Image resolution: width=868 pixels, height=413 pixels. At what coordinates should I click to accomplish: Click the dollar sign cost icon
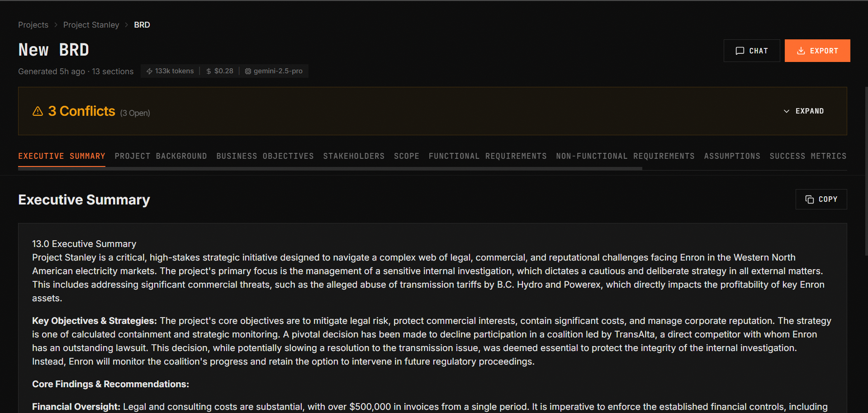[x=209, y=71]
